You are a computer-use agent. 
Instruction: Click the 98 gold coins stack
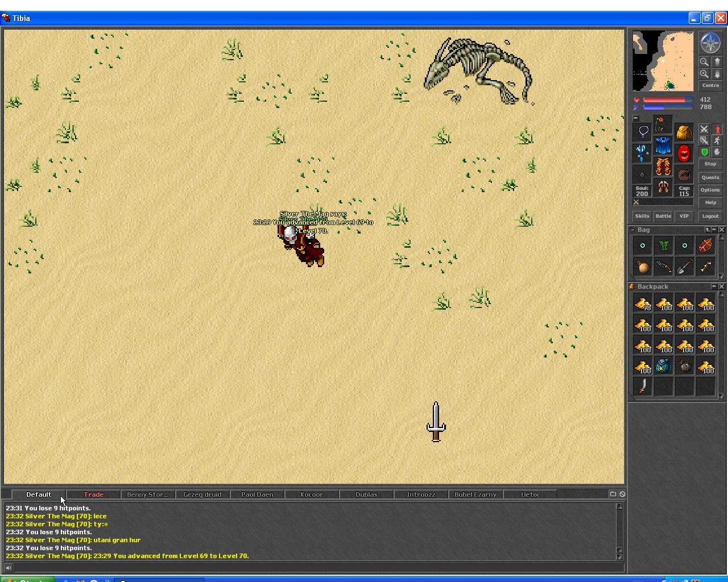(x=643, y=304)
